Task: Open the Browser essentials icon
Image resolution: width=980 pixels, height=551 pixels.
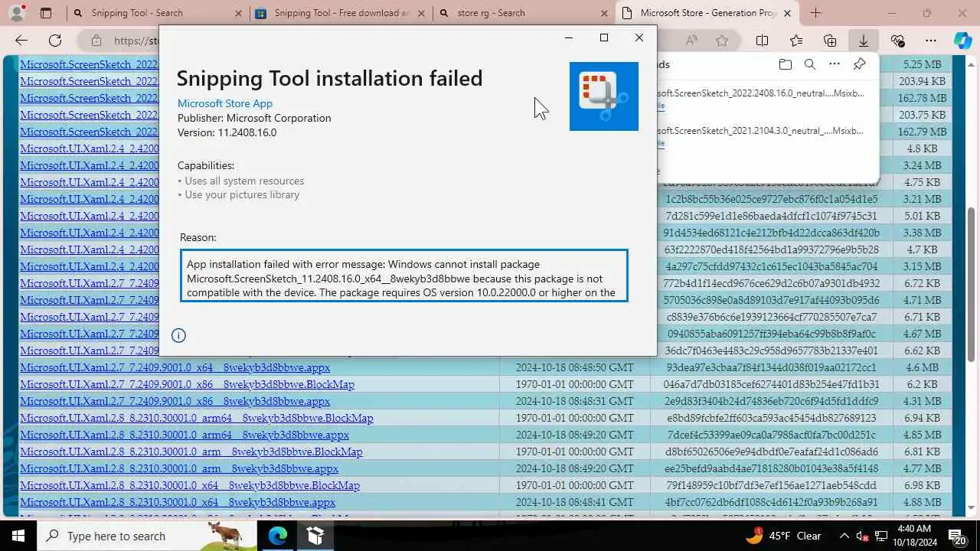Action: (897, 41)
